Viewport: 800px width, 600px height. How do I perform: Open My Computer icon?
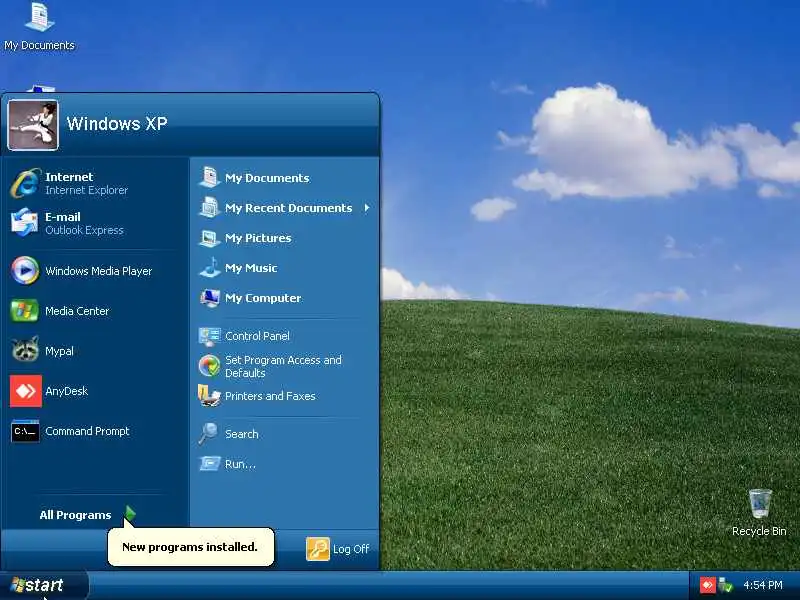tap(209, 297)
